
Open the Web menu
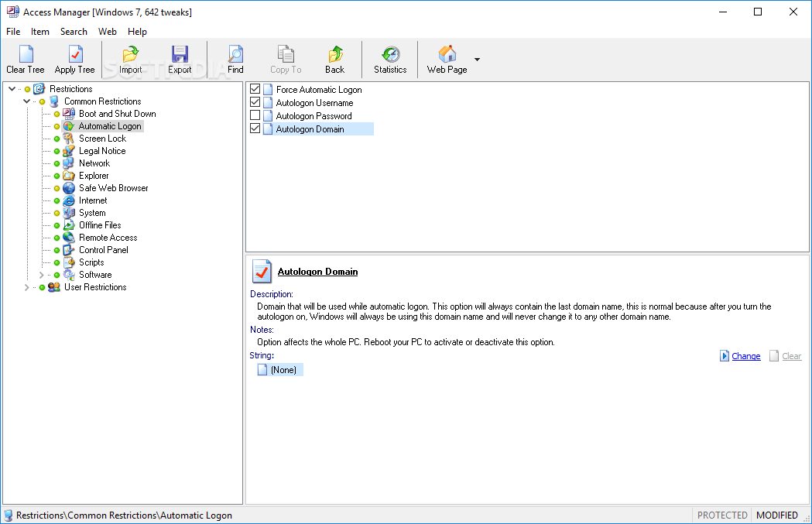coord(107,32)
